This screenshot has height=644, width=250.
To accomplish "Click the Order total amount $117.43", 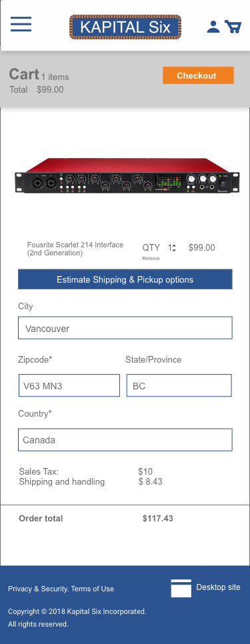I will click(158, 518).
